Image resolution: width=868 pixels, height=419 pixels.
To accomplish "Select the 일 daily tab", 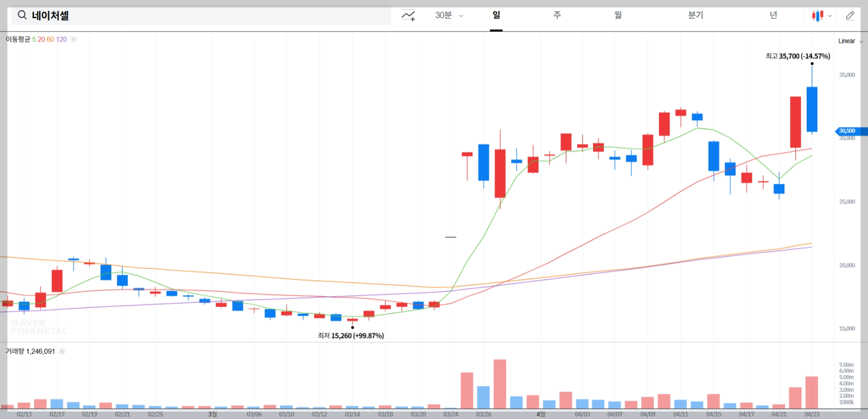I will tap(496, 15).
